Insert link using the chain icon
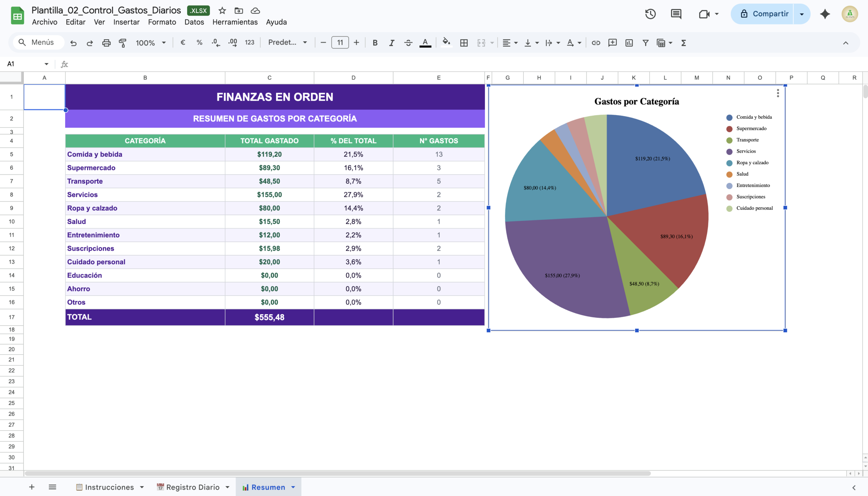The height and width of the screenshot is (496, 868). click(x=596, y=43)
